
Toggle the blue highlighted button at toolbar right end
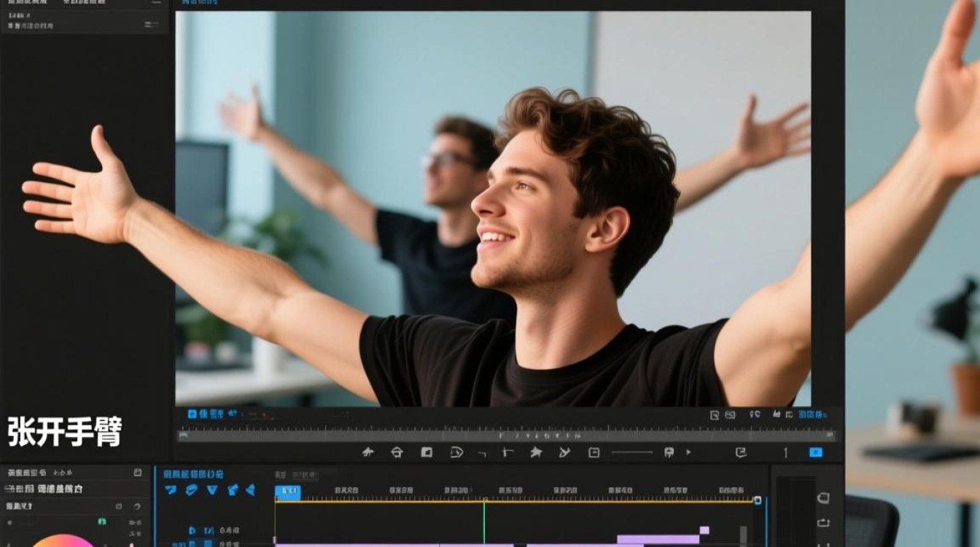[816, 452]
